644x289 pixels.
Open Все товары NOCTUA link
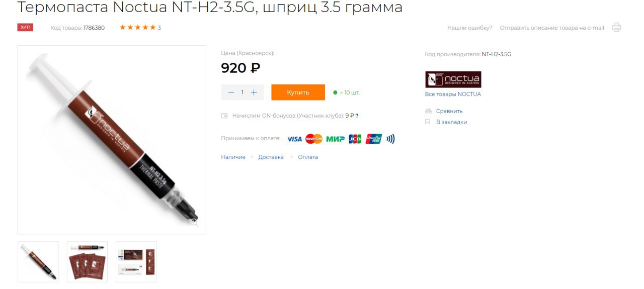[453, 94]
